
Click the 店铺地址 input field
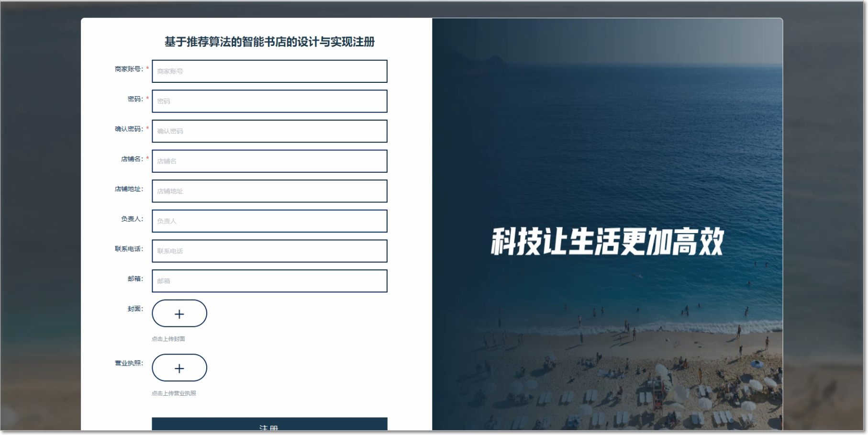(x=269, y=191)
